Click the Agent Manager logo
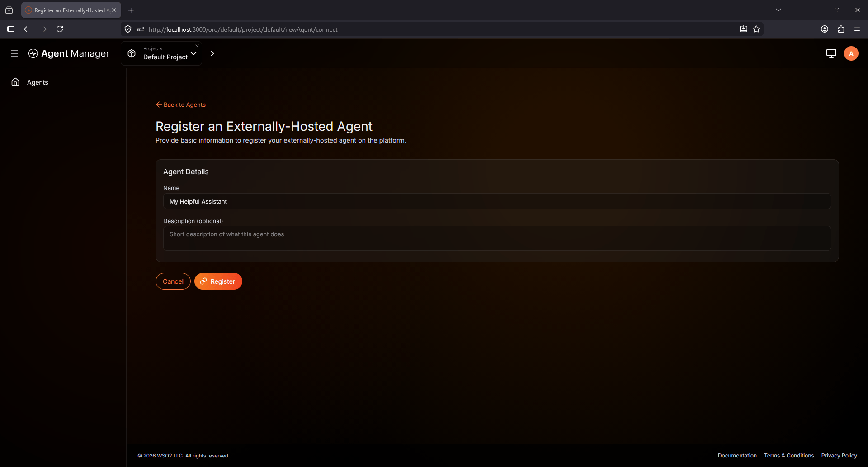Viewport: 868px width, 467px height. click(69, 53)
